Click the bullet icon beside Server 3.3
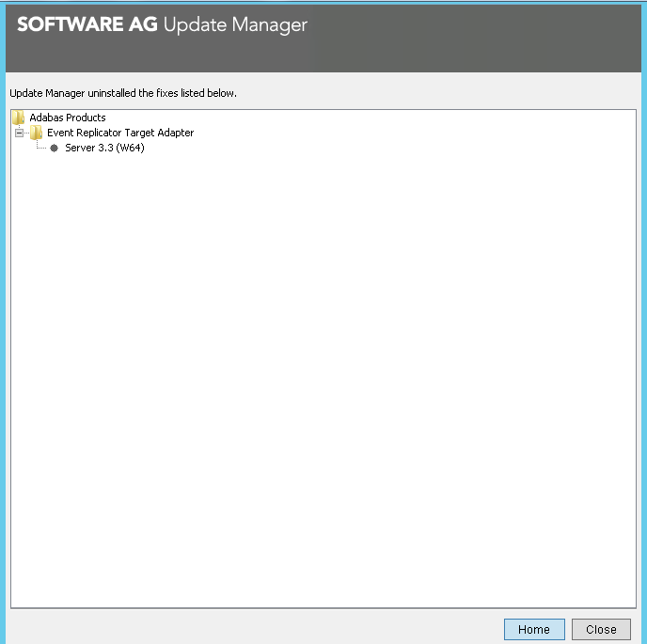647x644 pixels. point(54,148)
